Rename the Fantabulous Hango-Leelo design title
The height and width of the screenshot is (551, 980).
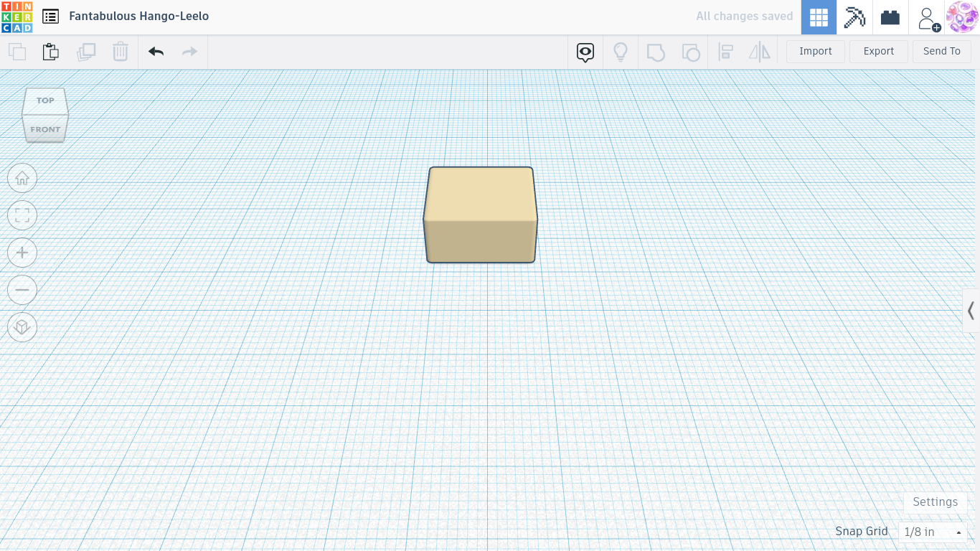139,16
